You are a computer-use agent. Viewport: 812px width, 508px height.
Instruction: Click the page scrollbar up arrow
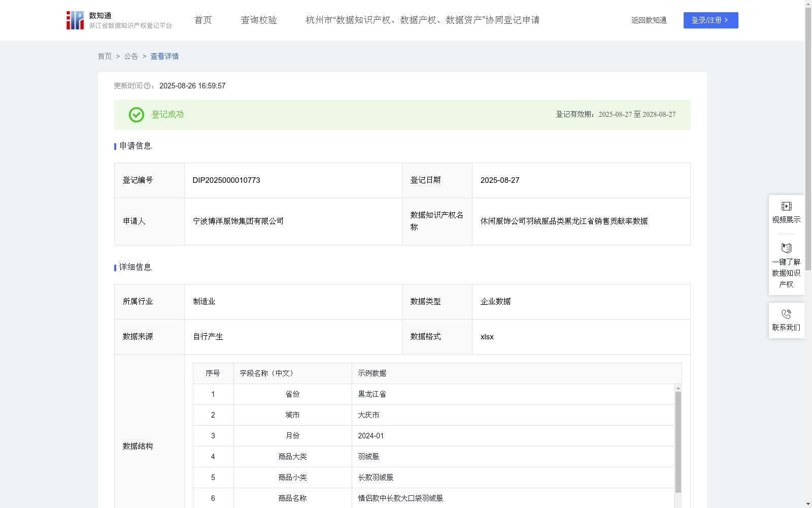click(808, 4)
